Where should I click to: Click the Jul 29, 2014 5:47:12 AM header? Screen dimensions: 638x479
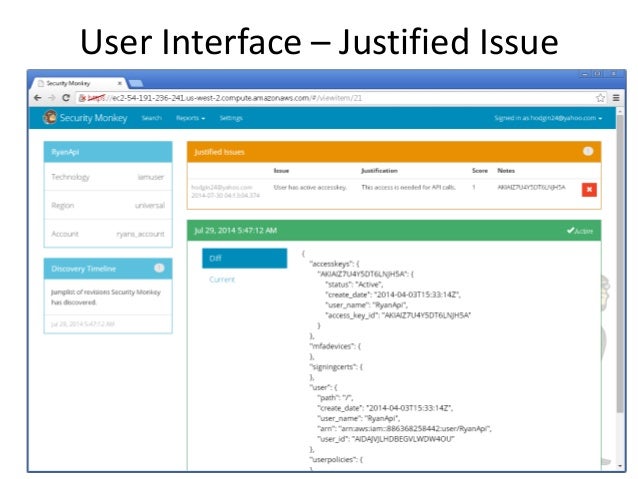[x=236, y=231]
